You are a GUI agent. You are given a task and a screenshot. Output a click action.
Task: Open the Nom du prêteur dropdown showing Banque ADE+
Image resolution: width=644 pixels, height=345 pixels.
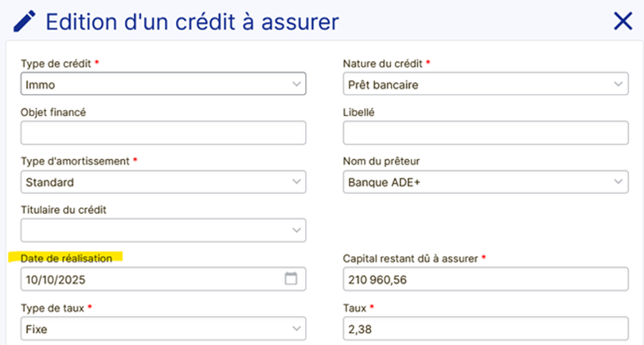(485, 182)
